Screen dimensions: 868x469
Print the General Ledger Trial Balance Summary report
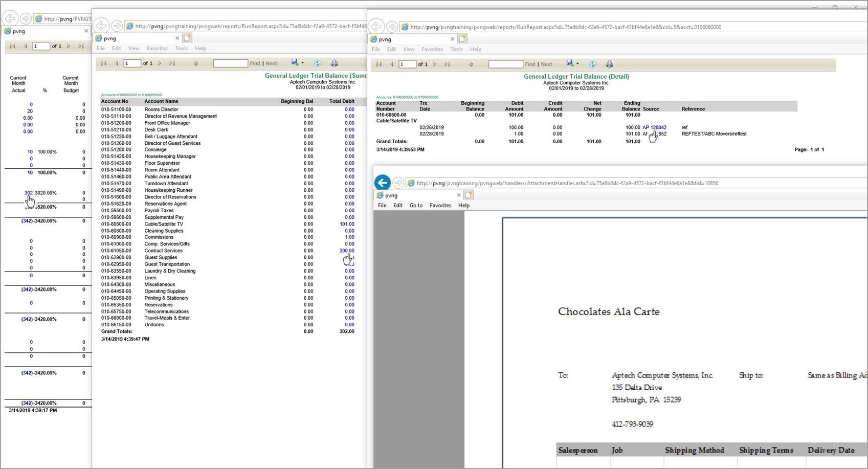(335, 62)
